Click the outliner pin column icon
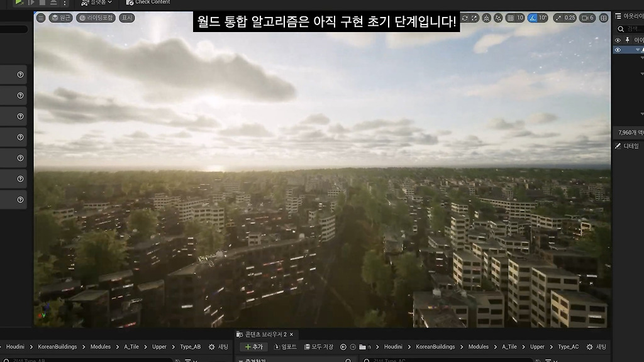Image resolution: width=644 pixels, height=362 pixels. 628,40
